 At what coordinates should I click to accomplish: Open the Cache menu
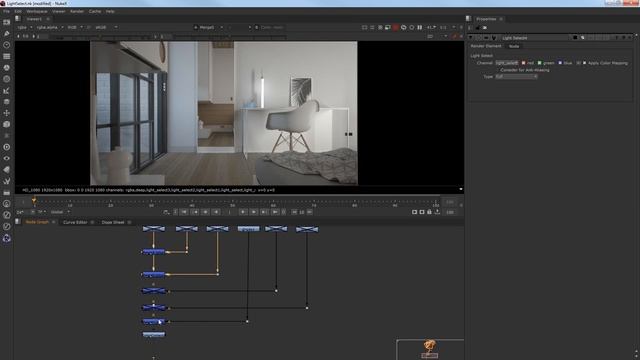(x=95, y=11)
